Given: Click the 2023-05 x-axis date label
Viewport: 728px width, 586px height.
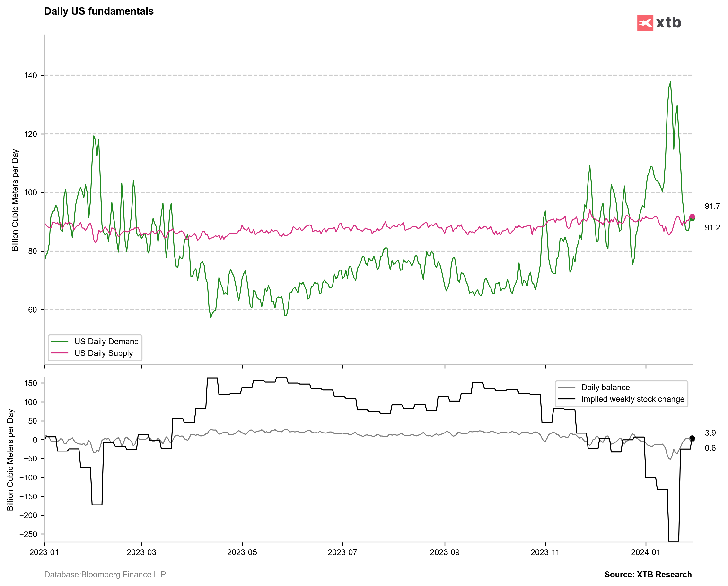Looking at the screenshot, I should point(242,552).
